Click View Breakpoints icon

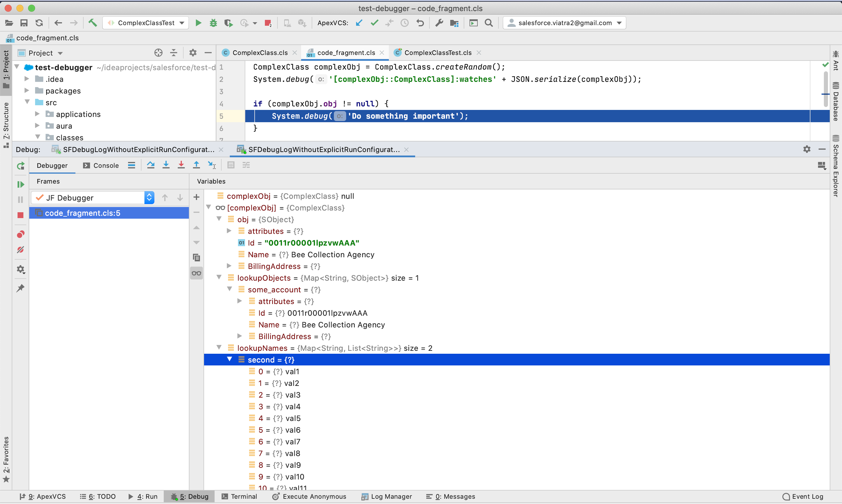tap(20, 234)
